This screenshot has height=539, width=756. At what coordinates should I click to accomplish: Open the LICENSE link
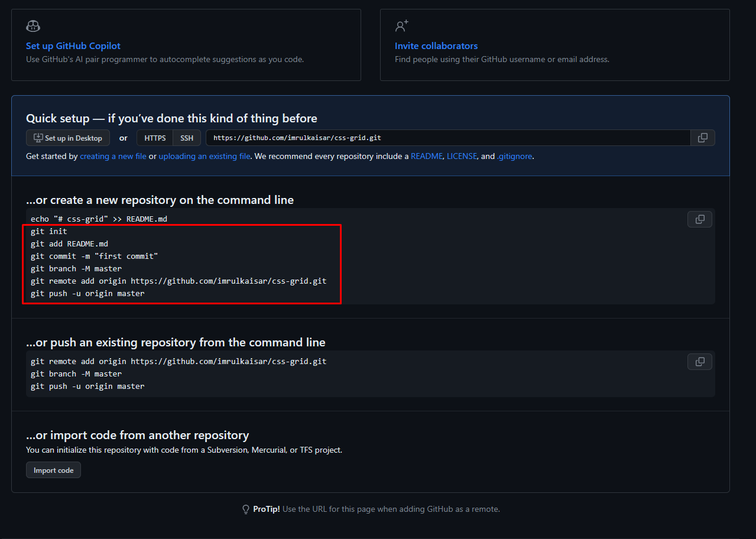tap(462, 157)
